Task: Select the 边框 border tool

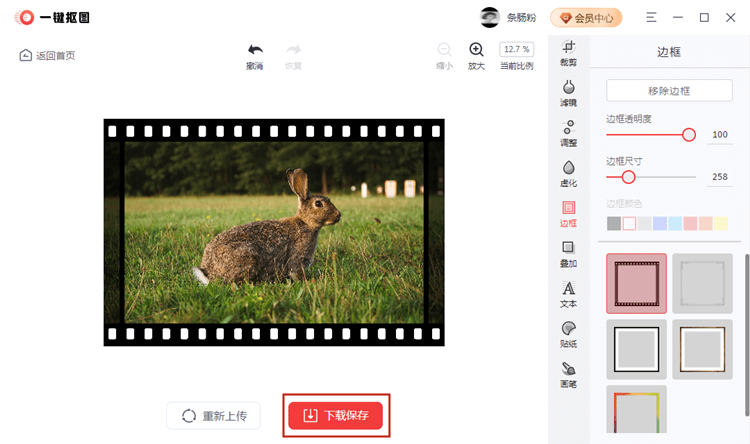Action: 568,213
